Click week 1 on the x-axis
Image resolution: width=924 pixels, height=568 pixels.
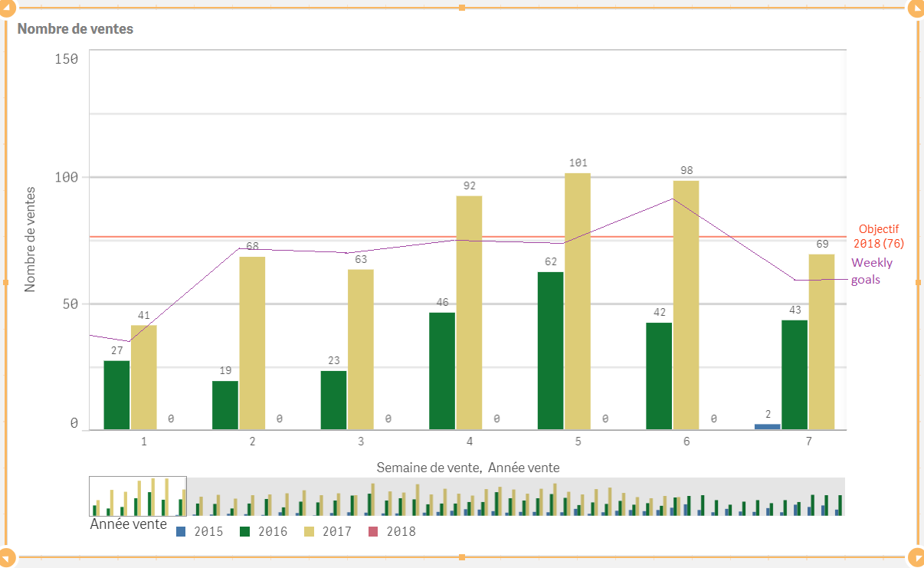(x=143, y=442)
